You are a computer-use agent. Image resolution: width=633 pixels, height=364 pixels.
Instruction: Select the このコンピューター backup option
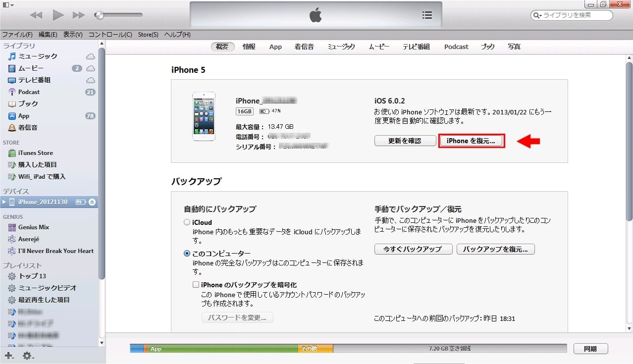[187, 253]
